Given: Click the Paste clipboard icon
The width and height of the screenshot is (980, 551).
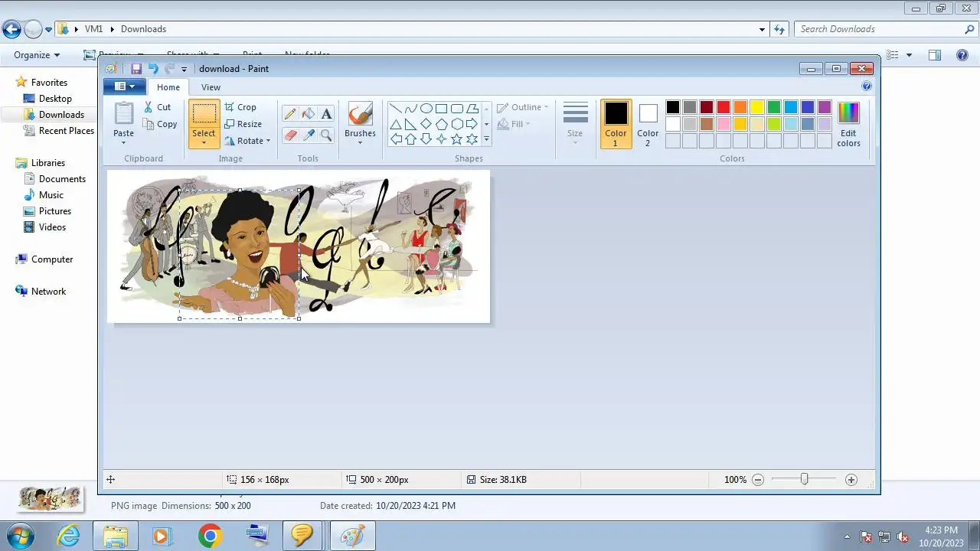Looking at the screenshot, I should (x=123, y=113).
